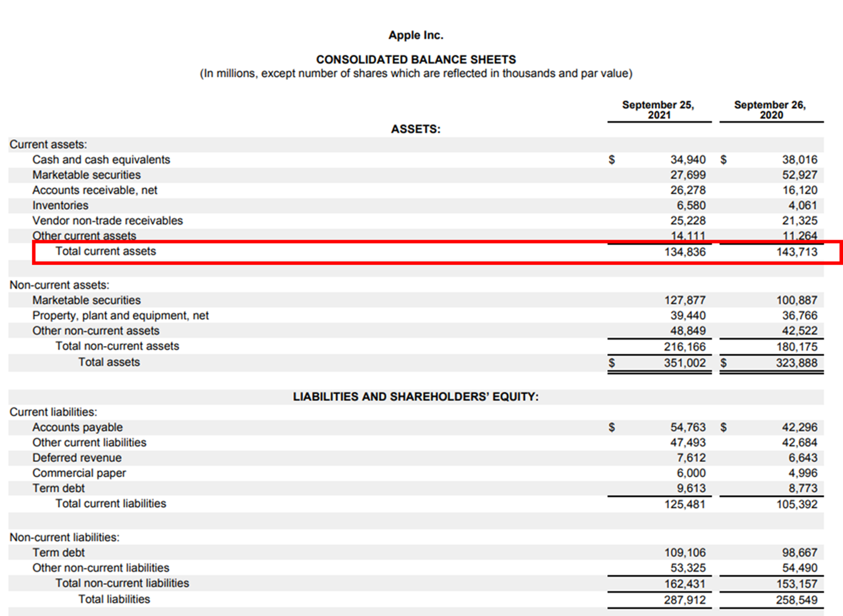Select the property and equipment value "36,766"
This screenshot has width=843, height=616.
[x=800, y=316]
